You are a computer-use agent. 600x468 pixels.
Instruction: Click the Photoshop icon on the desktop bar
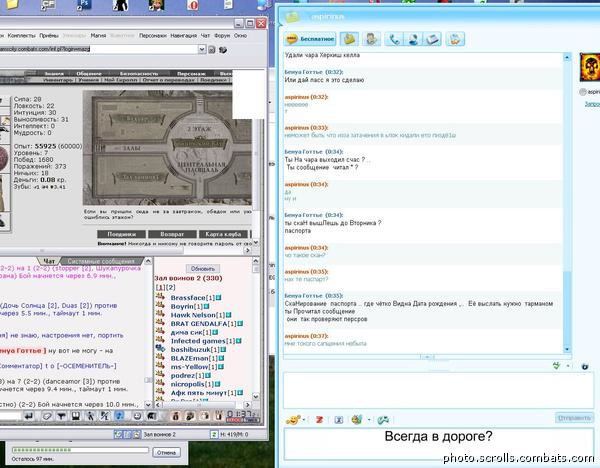click(84, 5)
